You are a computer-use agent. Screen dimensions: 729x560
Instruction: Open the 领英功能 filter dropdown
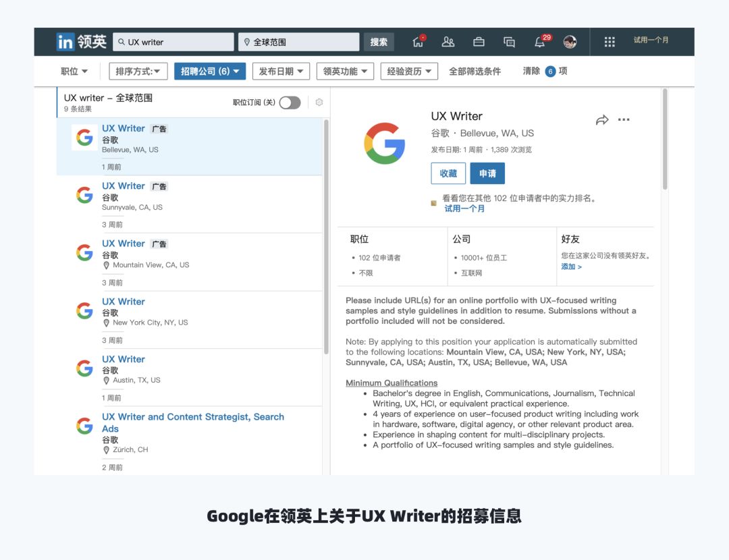tap(345, 72)
